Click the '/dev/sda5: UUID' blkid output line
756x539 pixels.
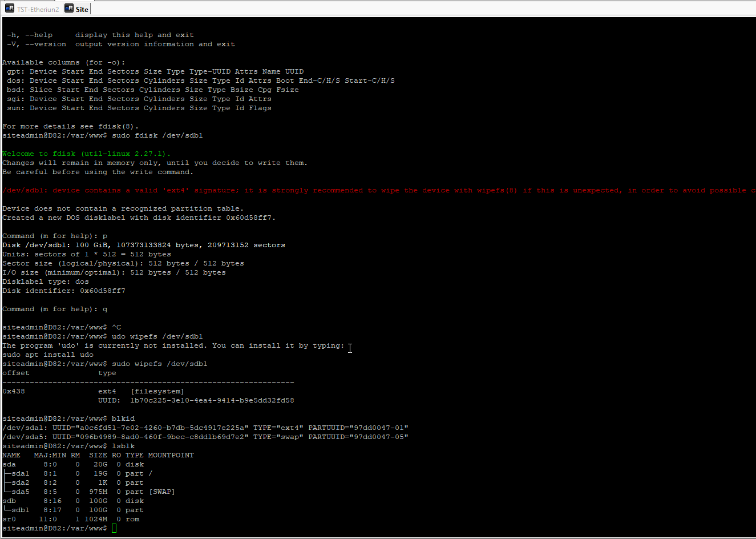205,437
